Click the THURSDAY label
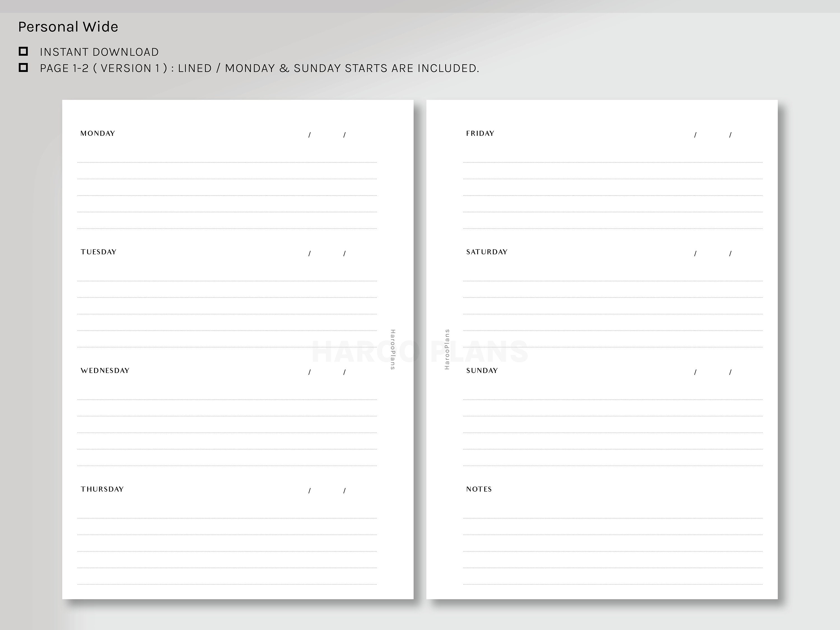This screenshot has height=630, width=840. point(102,489)
